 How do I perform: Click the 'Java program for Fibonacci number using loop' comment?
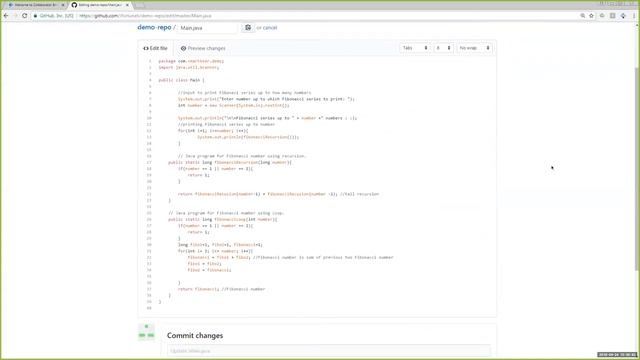(226, 213)
